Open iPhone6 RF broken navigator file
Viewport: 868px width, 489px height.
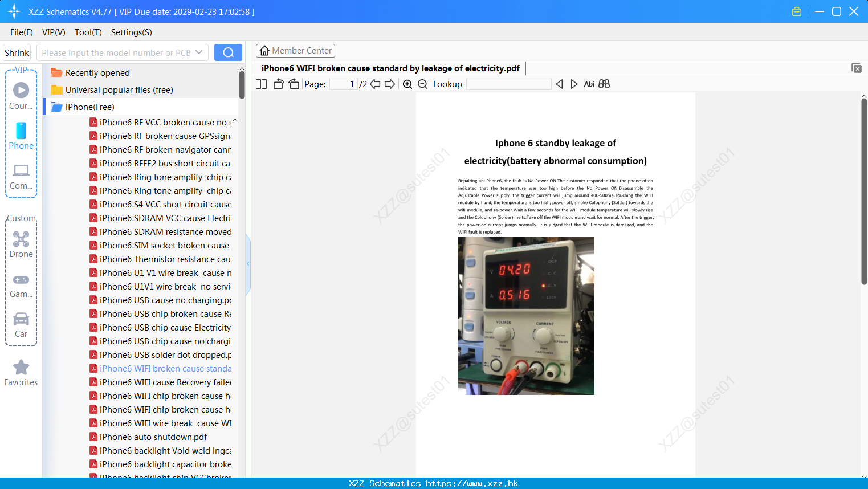[161, 150]
